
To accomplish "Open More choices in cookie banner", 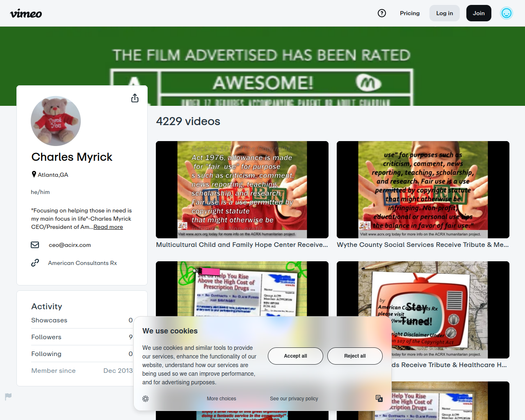I will pyautogui.click(x=221, y=399).
